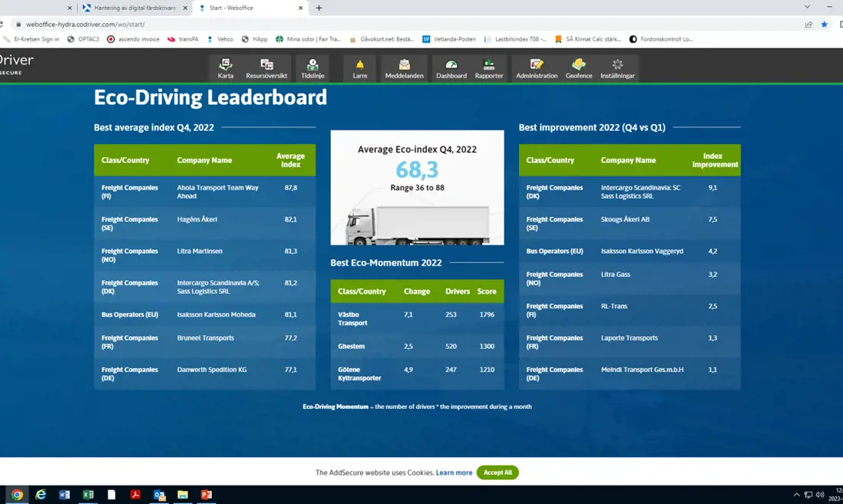
Task: Open the Gåvokort.net bookmark
Action: pos(382,39)
